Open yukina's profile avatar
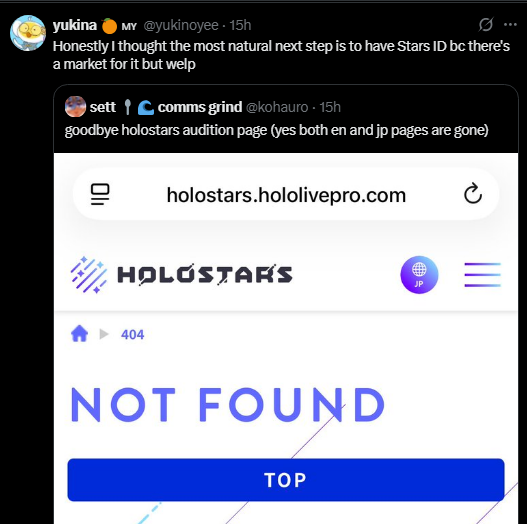 pyautogui.click(x=28, y=33)
